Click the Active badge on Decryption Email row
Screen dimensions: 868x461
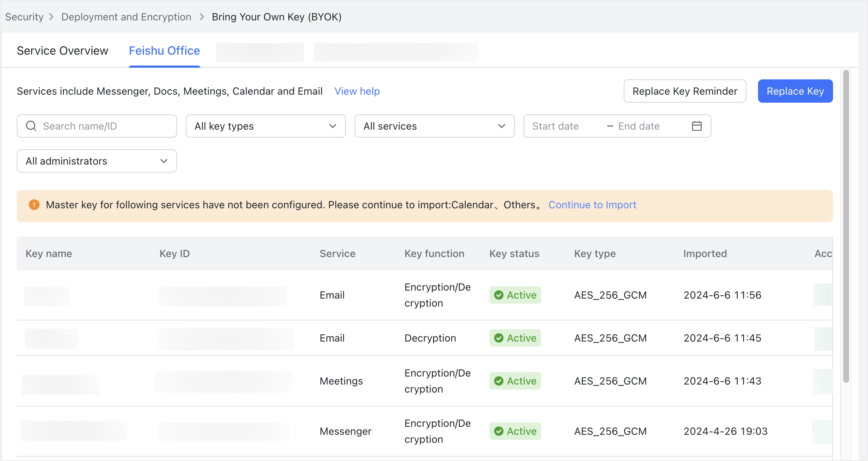[515, 338]
